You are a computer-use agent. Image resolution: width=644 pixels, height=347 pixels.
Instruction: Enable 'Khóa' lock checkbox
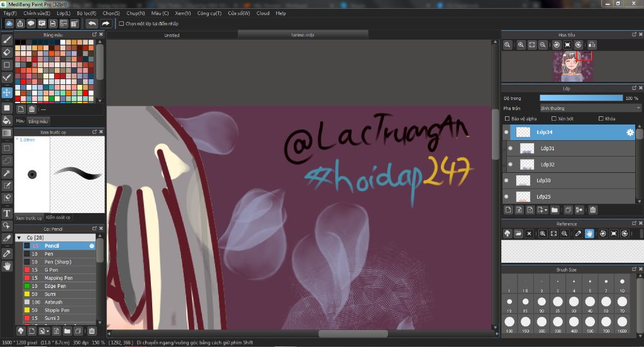click(601, 119)
